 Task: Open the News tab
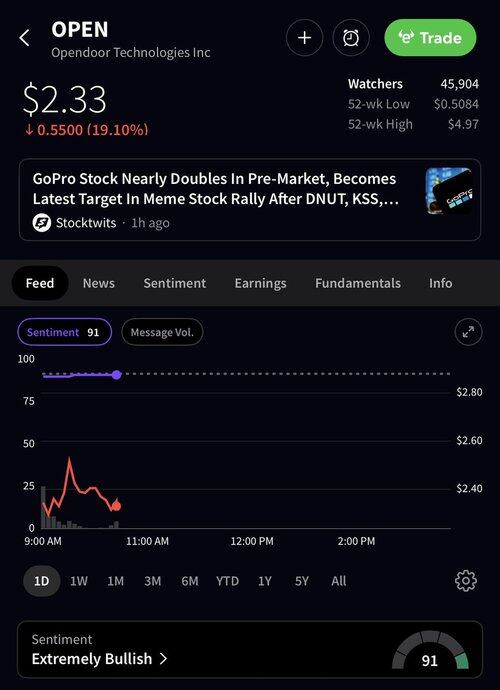[99, 283]
